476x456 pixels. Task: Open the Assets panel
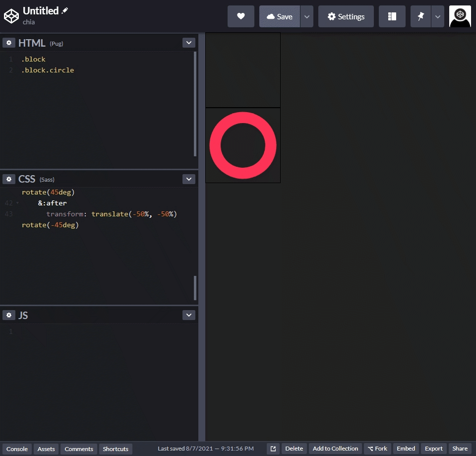coord(46,449)
